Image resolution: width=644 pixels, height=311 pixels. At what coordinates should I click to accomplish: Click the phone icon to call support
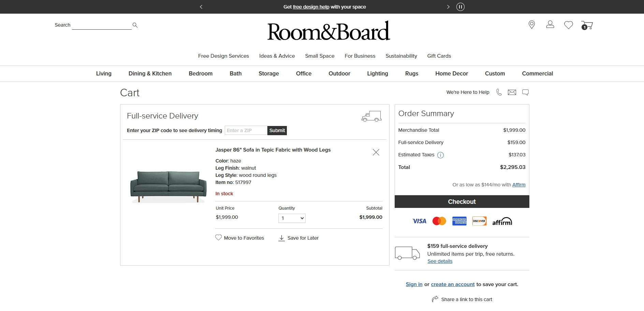pos(499,92)
